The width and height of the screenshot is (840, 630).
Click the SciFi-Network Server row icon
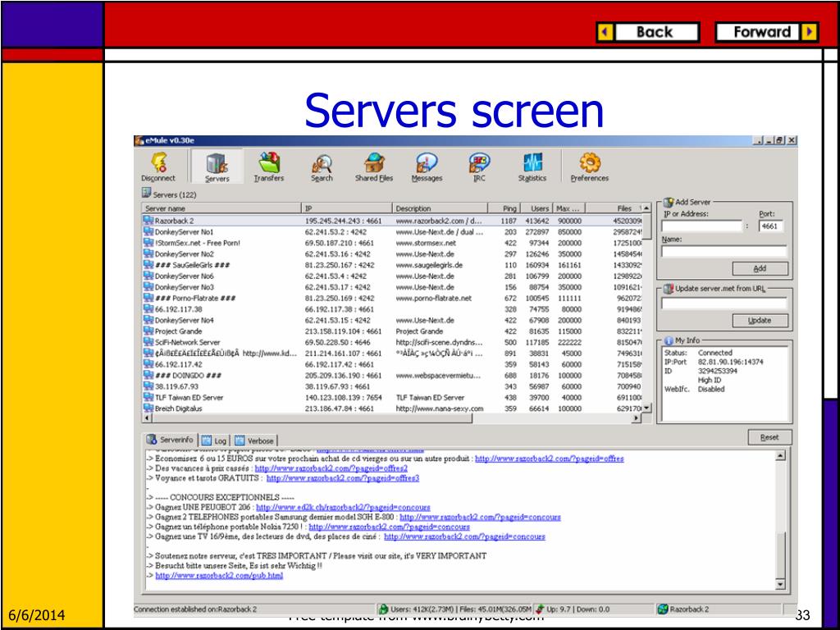point(148,342)
